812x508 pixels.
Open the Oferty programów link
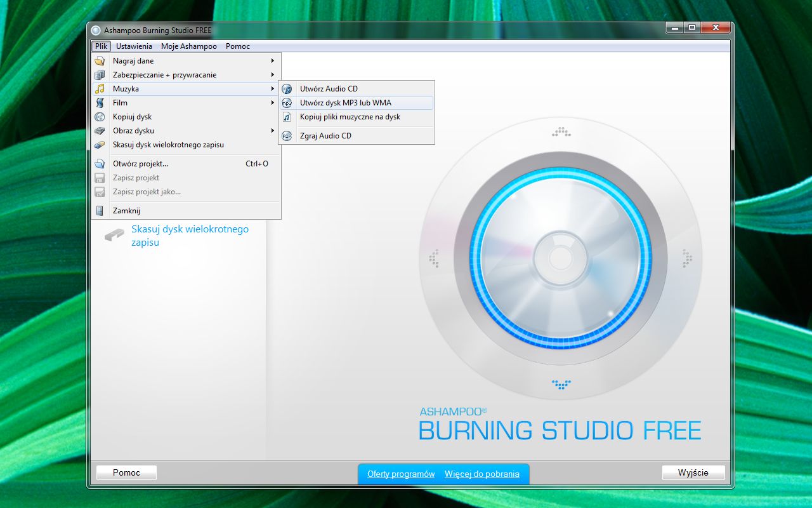401,474
